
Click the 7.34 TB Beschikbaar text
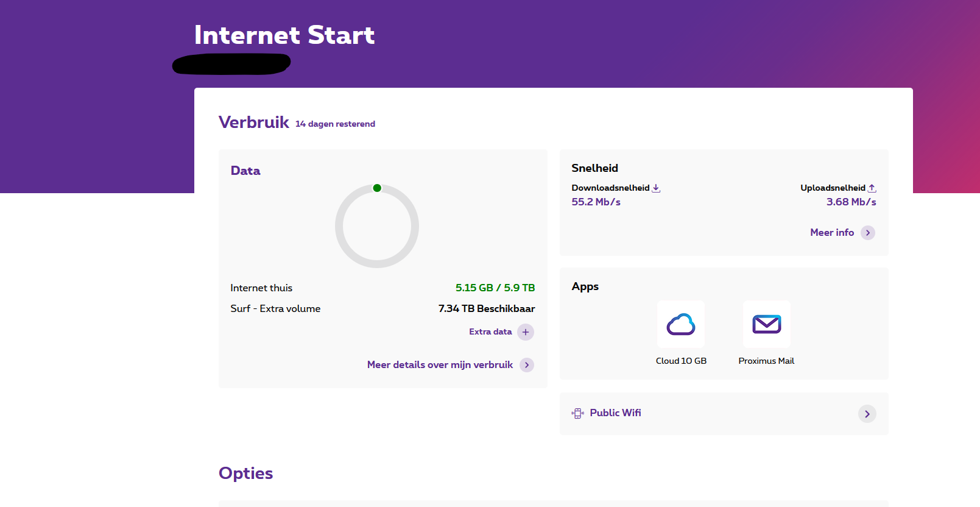click(x=487, y=309)
